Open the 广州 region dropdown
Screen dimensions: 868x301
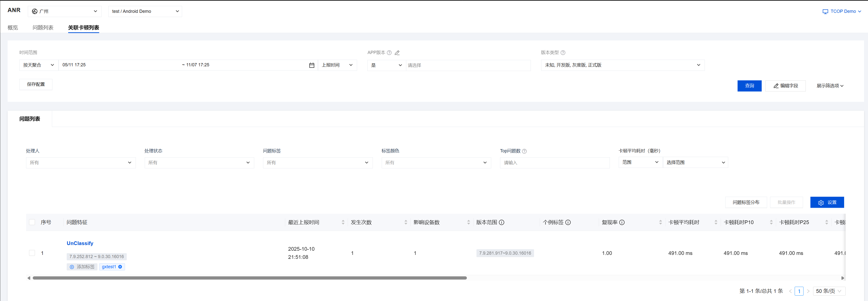65,11
